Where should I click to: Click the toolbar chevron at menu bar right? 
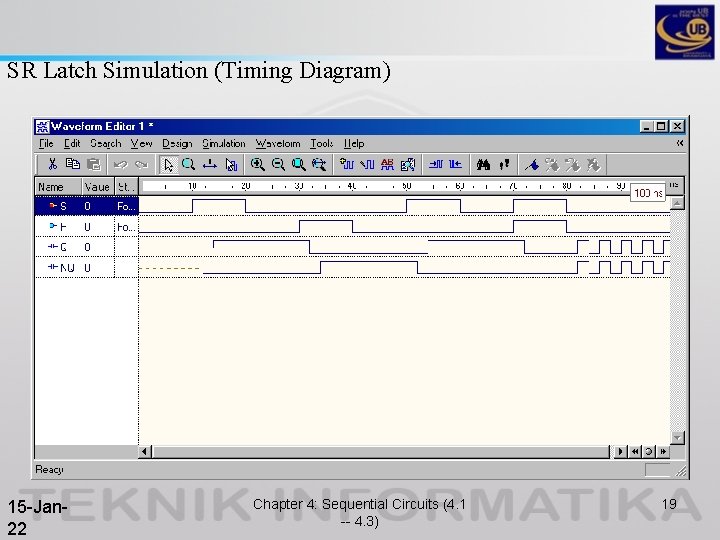pyautogui.click(x=680, y=143)
